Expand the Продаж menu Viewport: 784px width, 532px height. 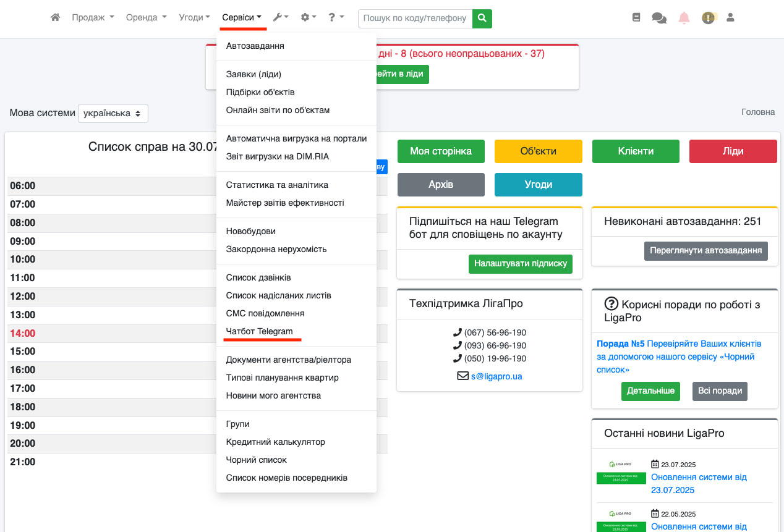click(93, 18)
